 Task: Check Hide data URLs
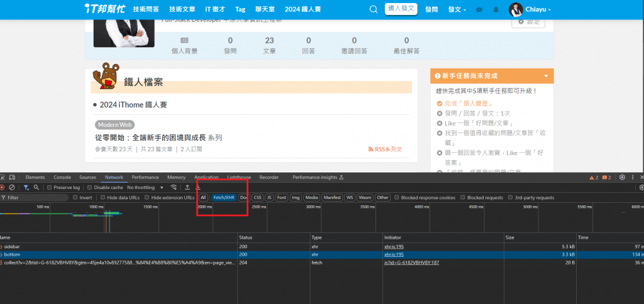coord(103,197)
